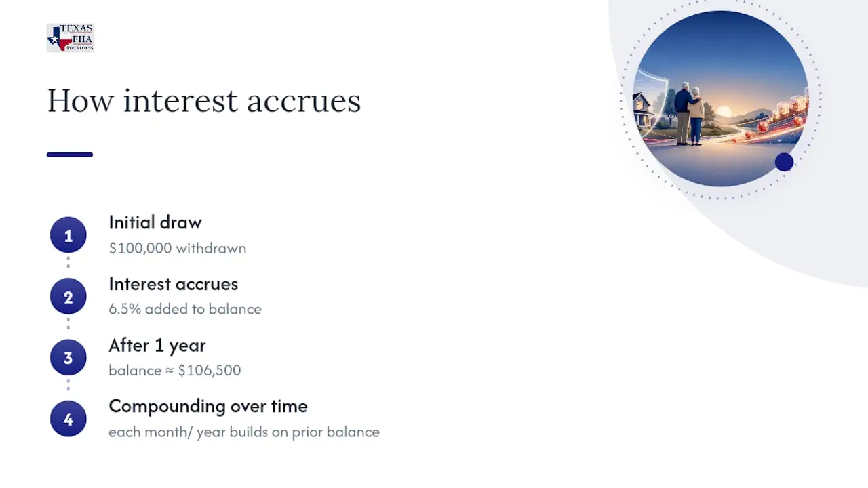Select "Compounding over time" heading
The width and height of the screenshot is (868, 488).
click(x=208, y=406)
